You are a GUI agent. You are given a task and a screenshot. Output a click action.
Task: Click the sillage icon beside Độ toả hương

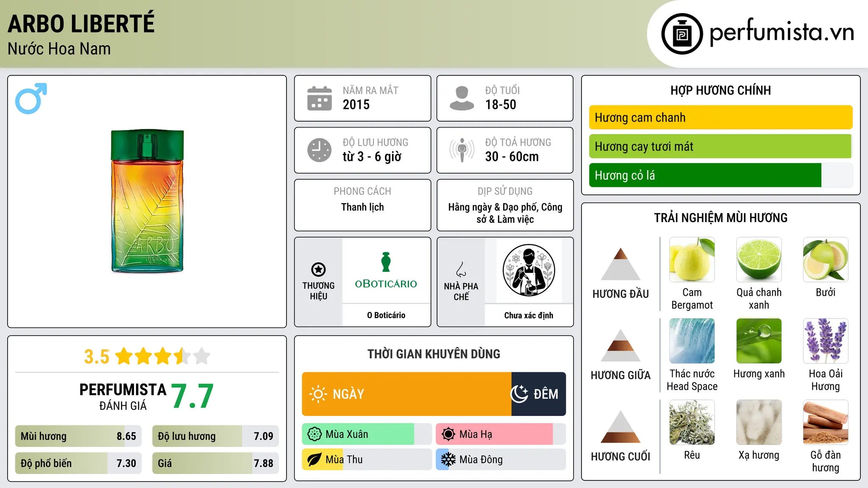coord(462,150)
